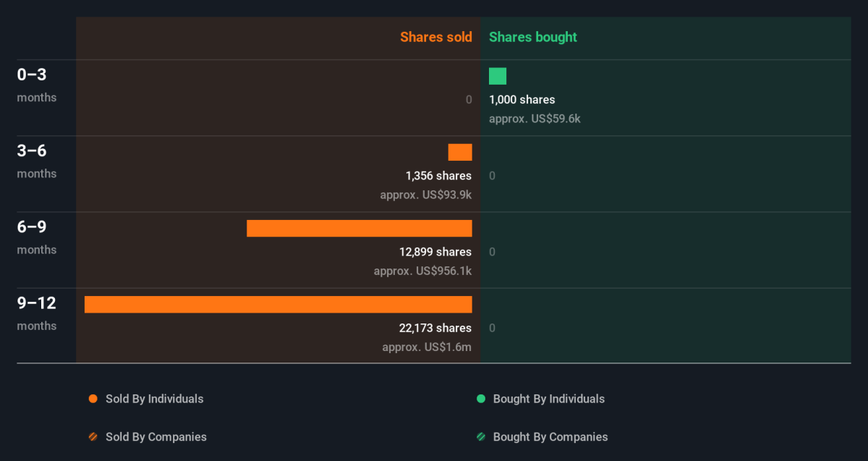Click the green Bought By Individuals legend dot
This screenshot has width=868, height=461.
pyautogui.click(x=480, y=399)
